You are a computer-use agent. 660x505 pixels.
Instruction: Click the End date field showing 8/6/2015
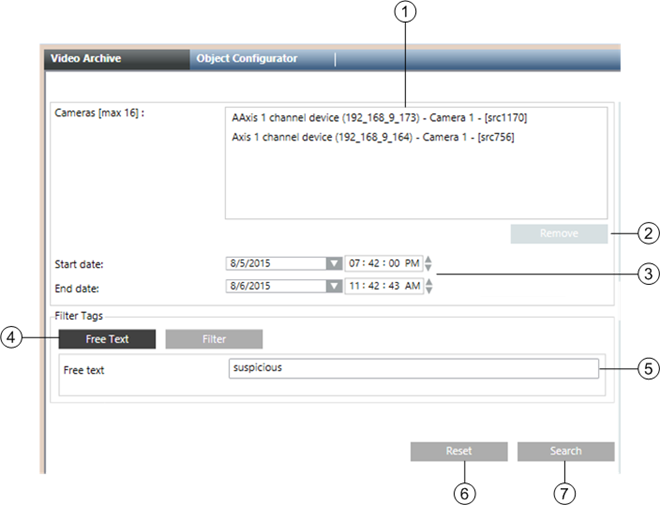coord(275,286)
